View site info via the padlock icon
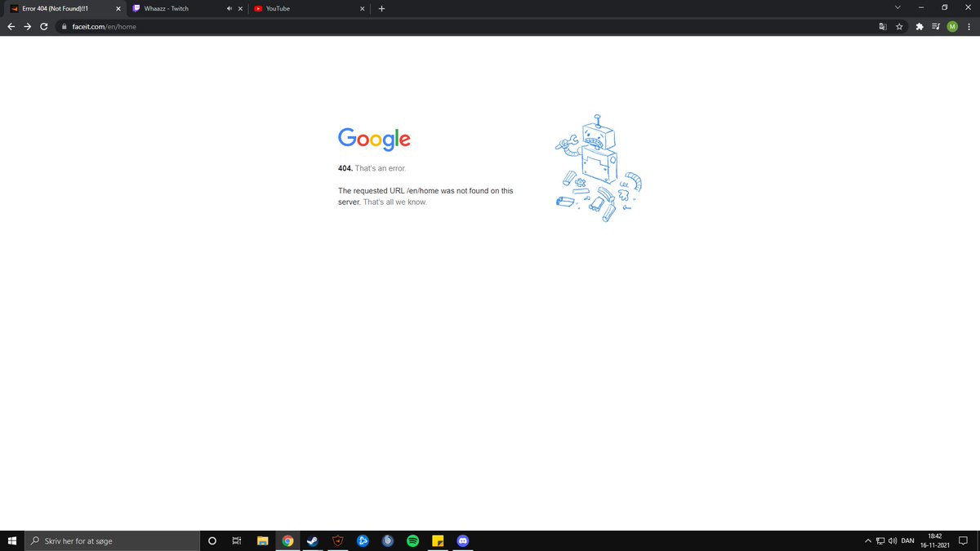The image size is (980, 551). (x=63, y=26)
